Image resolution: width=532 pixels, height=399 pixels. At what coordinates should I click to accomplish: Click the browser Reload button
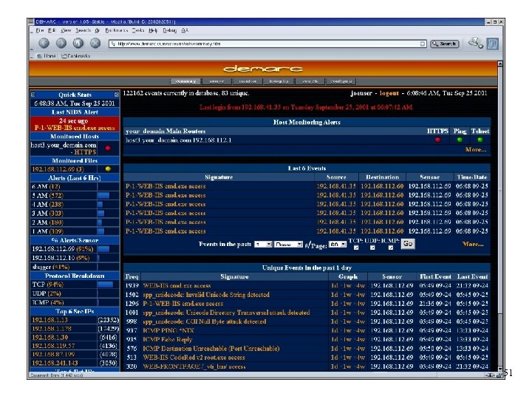78,43
